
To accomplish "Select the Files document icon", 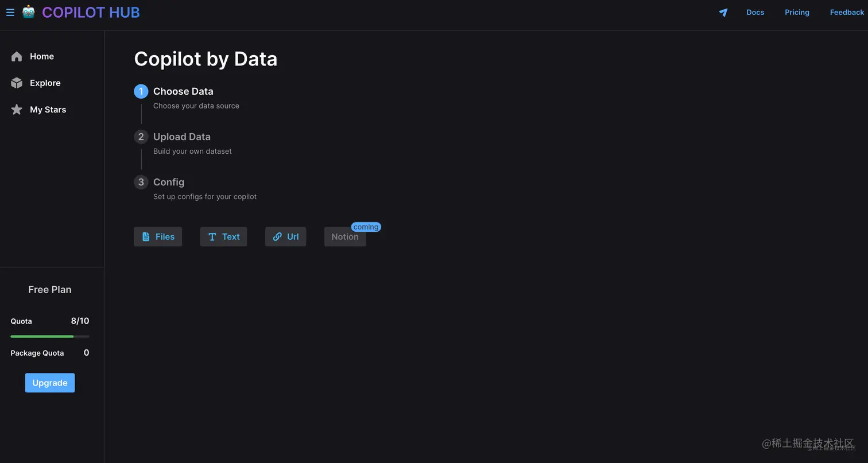I will click(146, 237).
